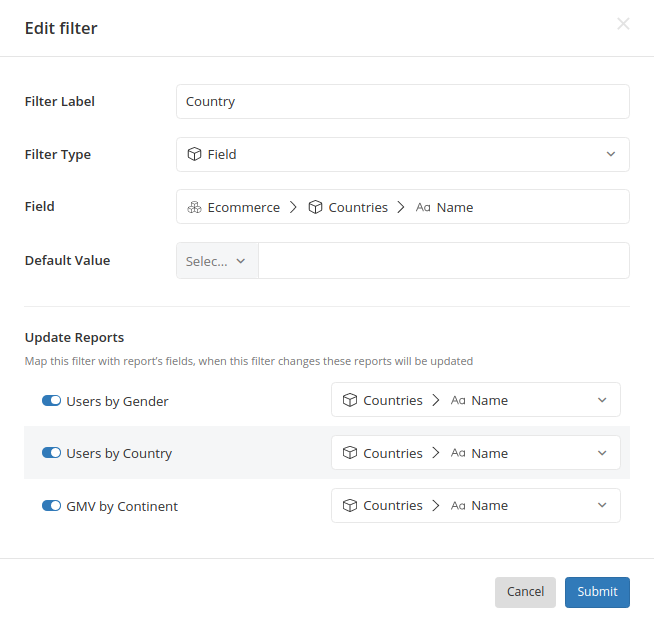This screenshot has height=621, width=654.
Task: Expand the Default Value operator selector
Action: click(217, 261)
